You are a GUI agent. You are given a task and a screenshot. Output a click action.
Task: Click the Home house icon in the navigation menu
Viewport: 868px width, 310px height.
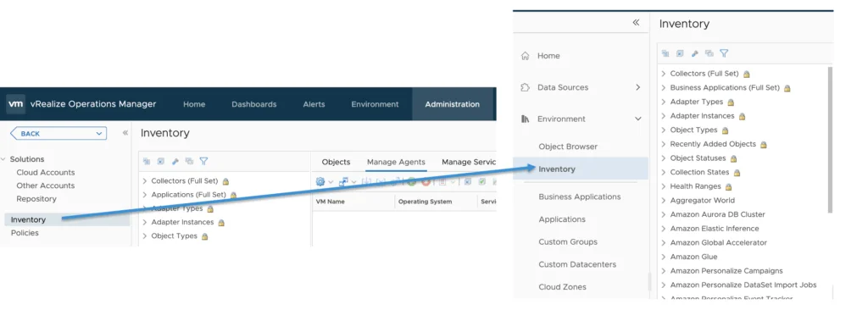click(526, 56)
